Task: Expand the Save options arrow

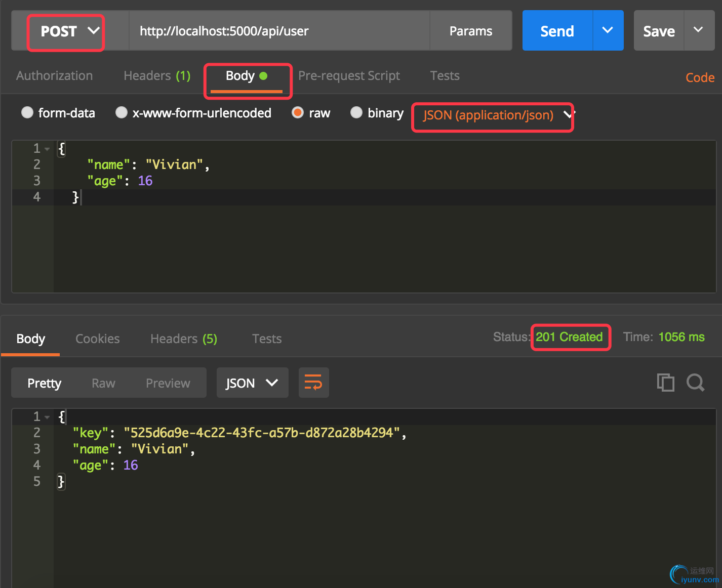Action: tap(699, 31)
